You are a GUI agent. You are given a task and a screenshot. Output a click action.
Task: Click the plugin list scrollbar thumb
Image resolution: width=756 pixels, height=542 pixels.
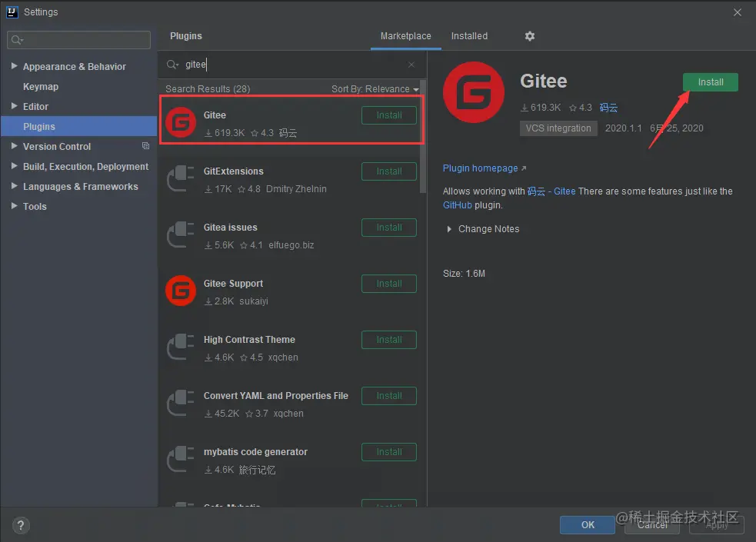(423, 137)
